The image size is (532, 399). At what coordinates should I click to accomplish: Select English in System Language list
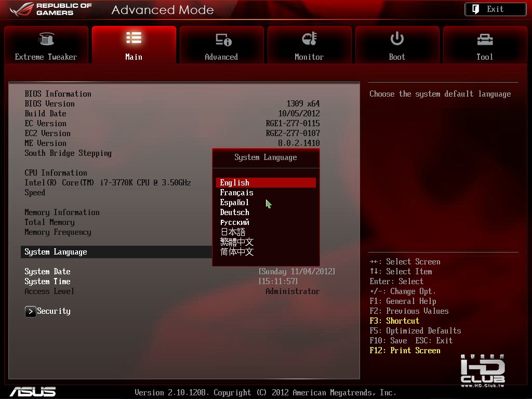[265, 182]
